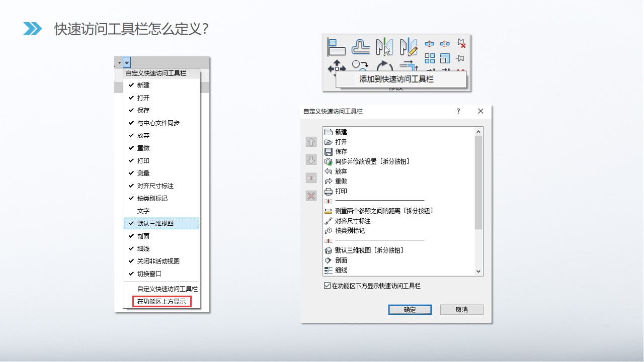Image resolution: width=644 pixels, height=362 pixels.
Task: Select 在功能区上方显示 menu entry
Action: (x=162, y=302)
